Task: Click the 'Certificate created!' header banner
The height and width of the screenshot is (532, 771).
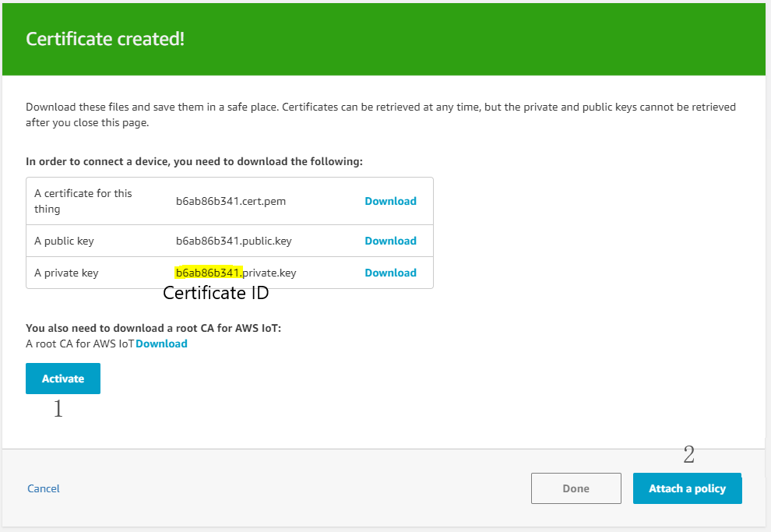Action: (x=104, y=38)
